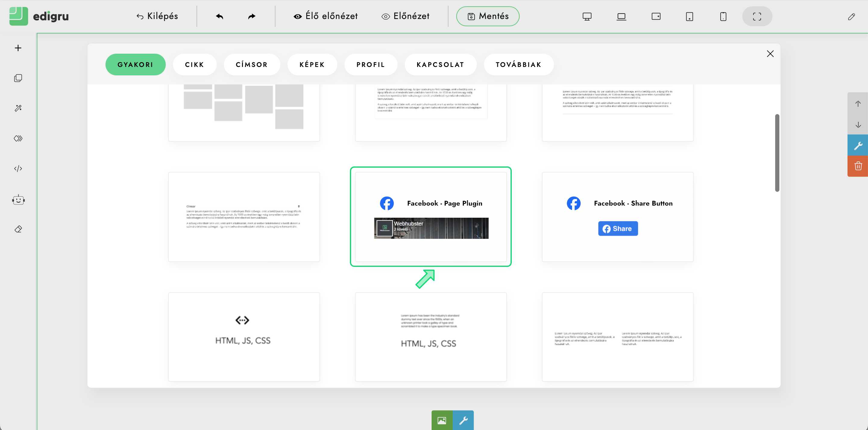Screen dimensions: 868x430
Task: Move block up with arrow
Action: (x=858, y=104)
